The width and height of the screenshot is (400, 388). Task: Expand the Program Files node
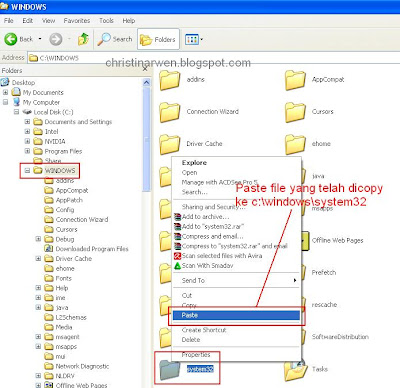click(27, 151)
